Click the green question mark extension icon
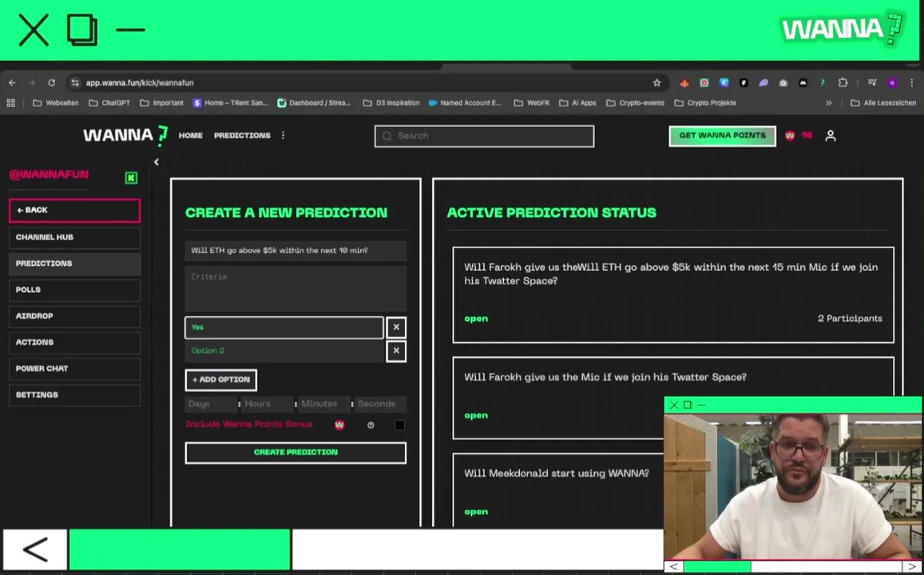Viewport: 924px width, 575px height. click(x=823, y=83)
